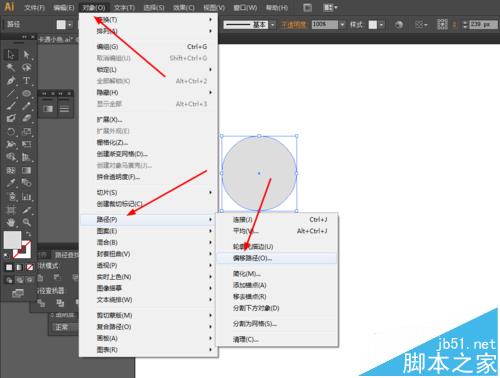Choose 添加锚点(A) in the path submenu
Viewport: 500px width, 378px height.
pyautogui.click(x=276, y=285)
